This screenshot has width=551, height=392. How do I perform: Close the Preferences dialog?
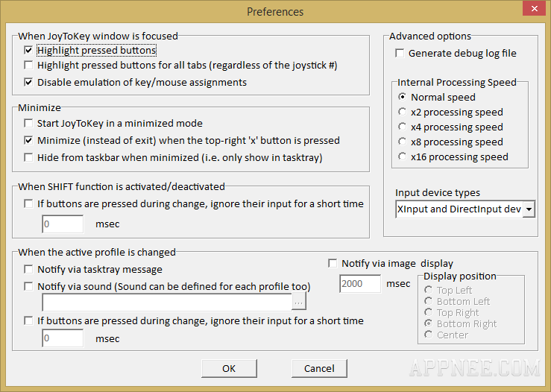(x=534, y=8)
